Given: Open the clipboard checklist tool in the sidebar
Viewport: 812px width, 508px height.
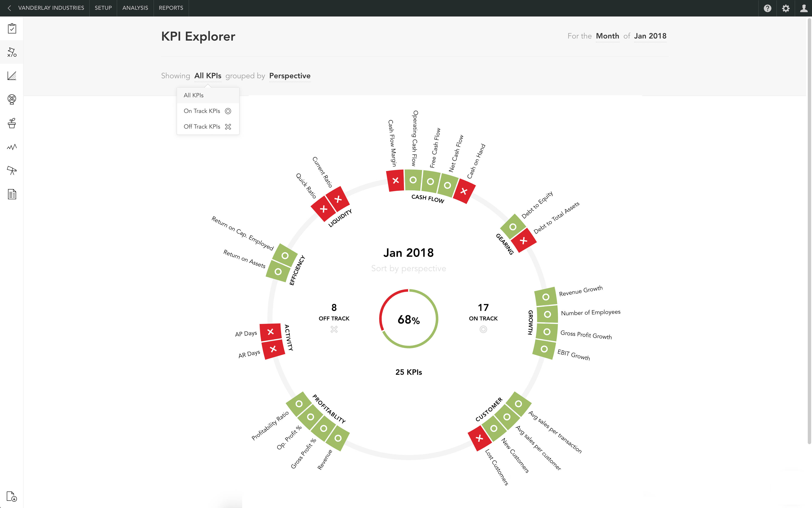Looking at the screenshot, I should coord(12,29).
